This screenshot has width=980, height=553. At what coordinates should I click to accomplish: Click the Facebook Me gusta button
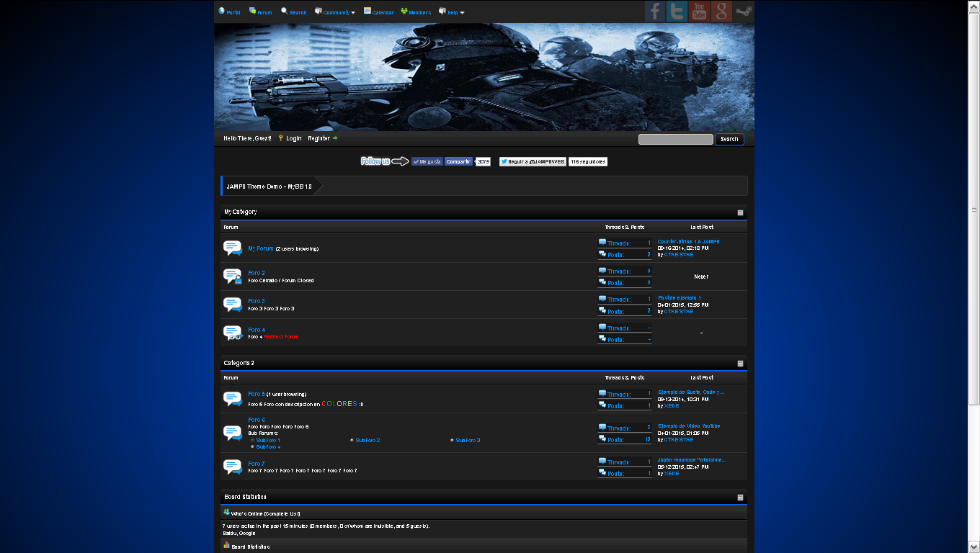[x=427, y=162]
